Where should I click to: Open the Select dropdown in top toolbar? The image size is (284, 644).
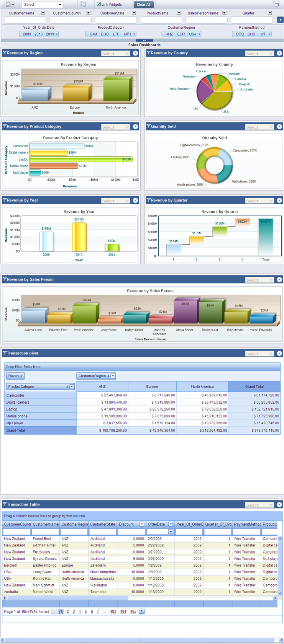pyautogui.click(x=42, y=5)
